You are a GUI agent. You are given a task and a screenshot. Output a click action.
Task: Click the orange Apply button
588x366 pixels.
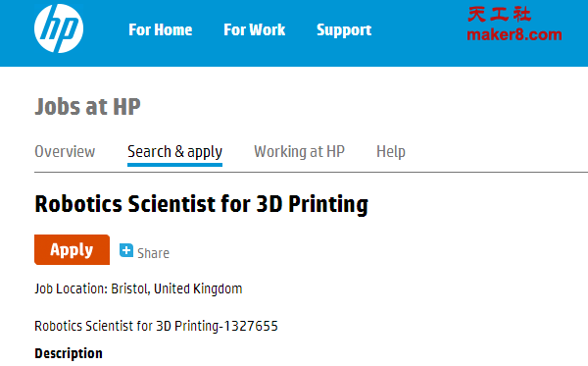click(72, 249)
